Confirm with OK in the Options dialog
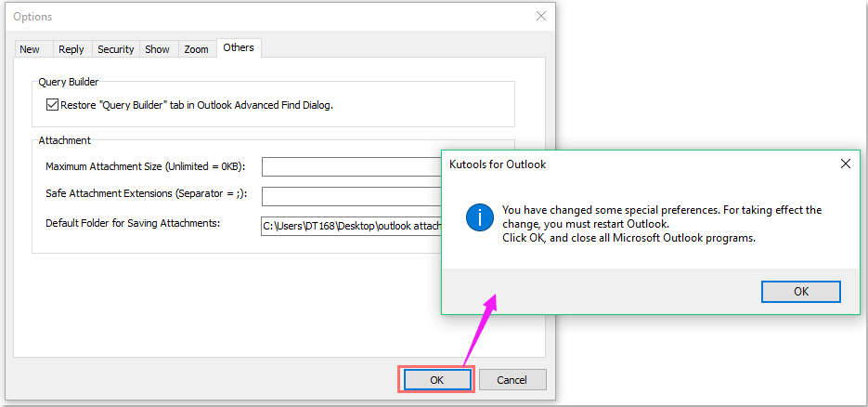 click(x=436, y=380)
